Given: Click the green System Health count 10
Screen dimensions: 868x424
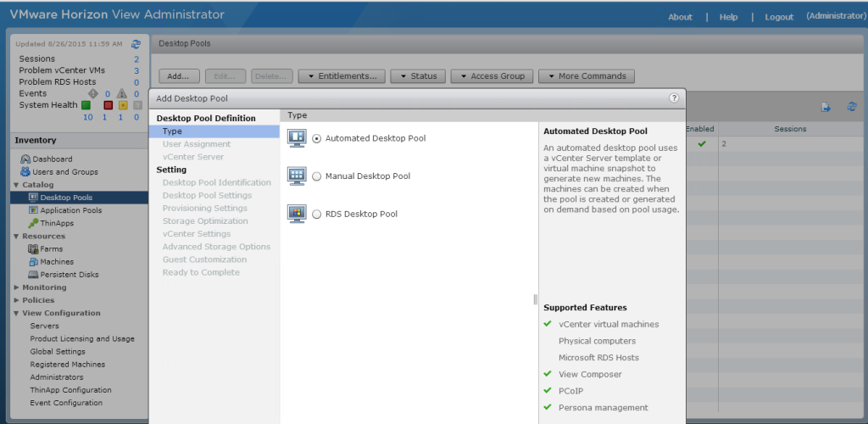Looking at the screenshot, I should (x=88, y=117).
